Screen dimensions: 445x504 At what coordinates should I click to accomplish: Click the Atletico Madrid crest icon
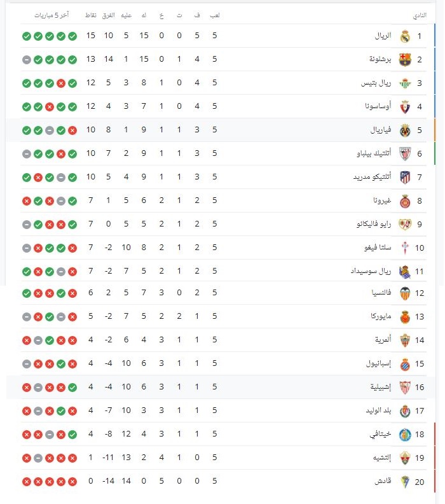pos(404,178)
